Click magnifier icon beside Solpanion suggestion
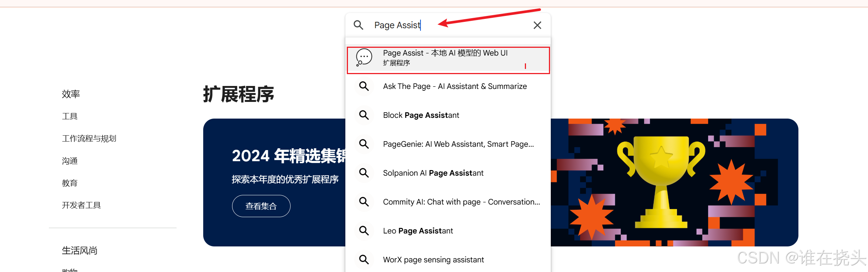 (x=364, y=173)
